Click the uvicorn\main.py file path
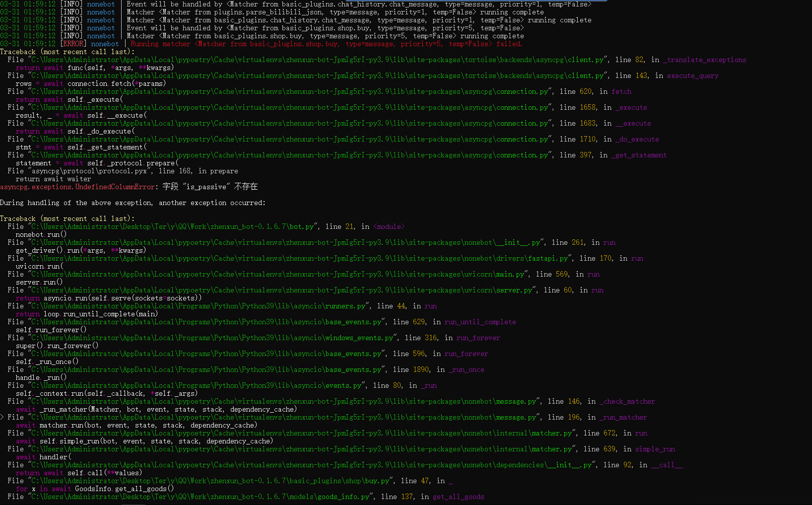 pos(278,274)
